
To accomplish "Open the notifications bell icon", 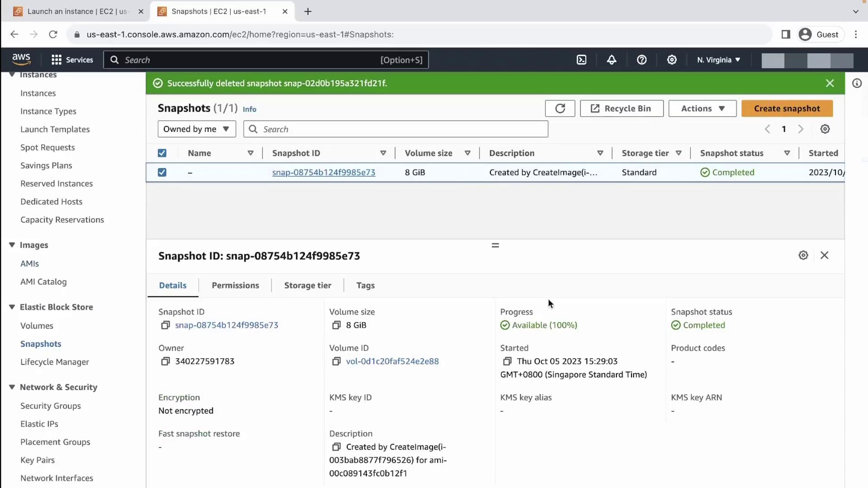I will pyautogui.click(x=611, y=60).
